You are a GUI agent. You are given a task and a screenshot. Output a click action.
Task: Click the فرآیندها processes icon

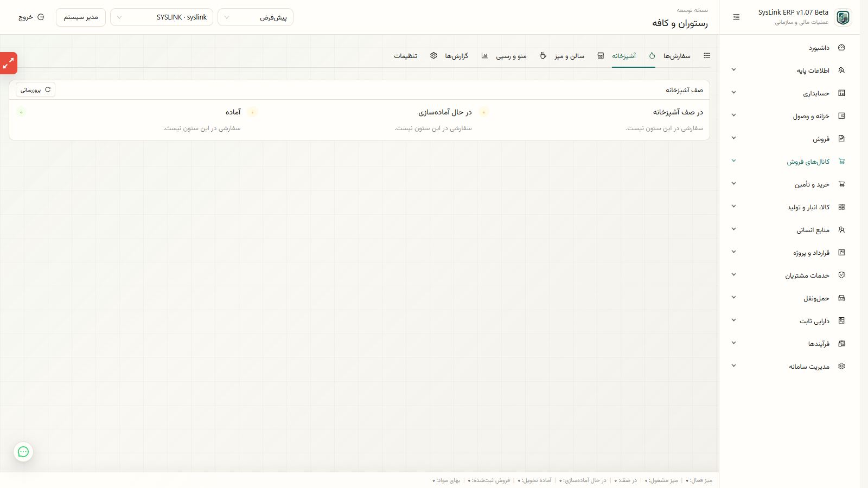[x=841, y=344]
